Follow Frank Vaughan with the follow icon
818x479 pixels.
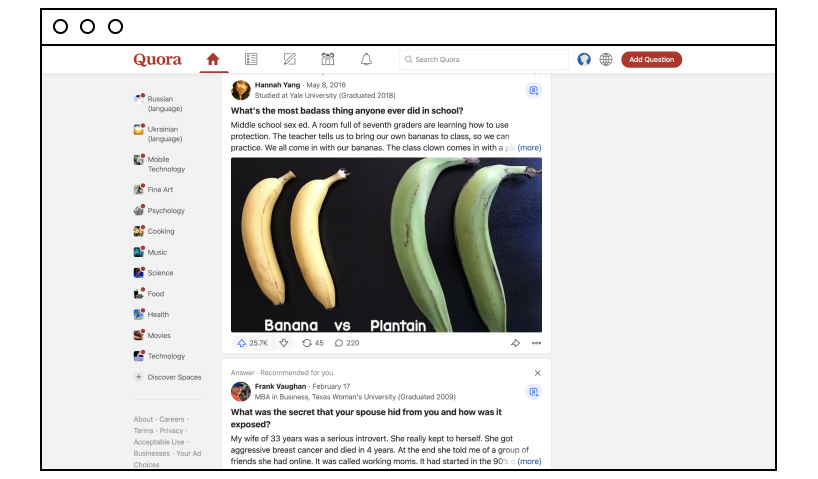pos(533,392)
